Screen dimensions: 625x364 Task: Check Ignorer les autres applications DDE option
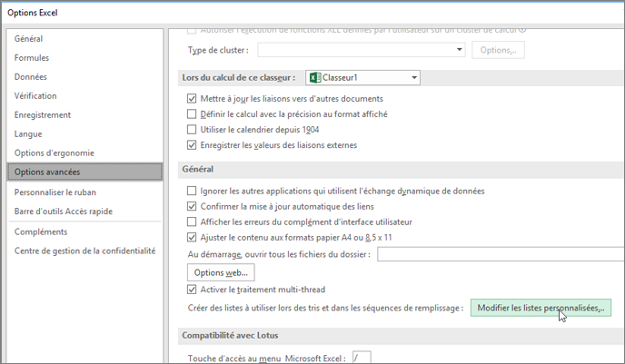click(192, 192)
